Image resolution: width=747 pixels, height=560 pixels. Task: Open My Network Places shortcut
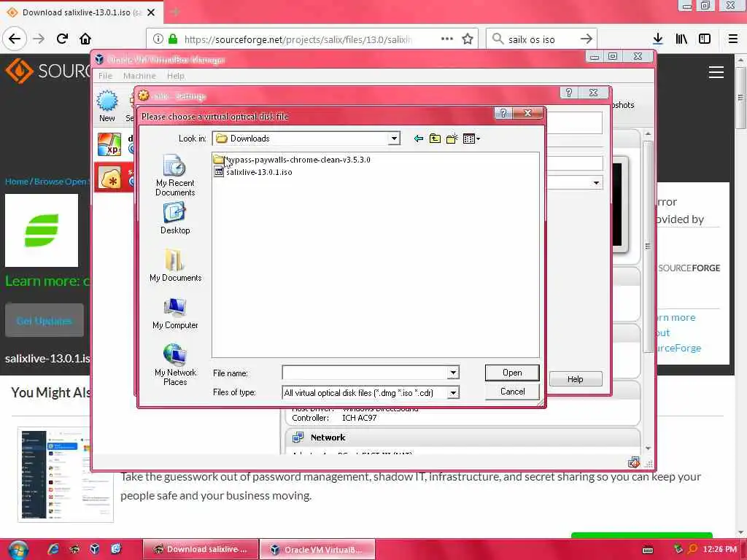tap(175, 365)
